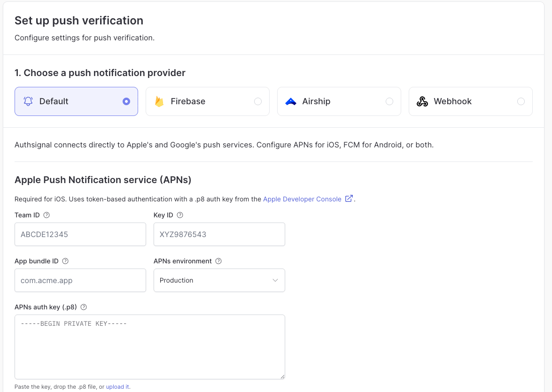Click 'Apple Push Notification service (APNs)' heading
552x392 pixels.
coord(103,180)
